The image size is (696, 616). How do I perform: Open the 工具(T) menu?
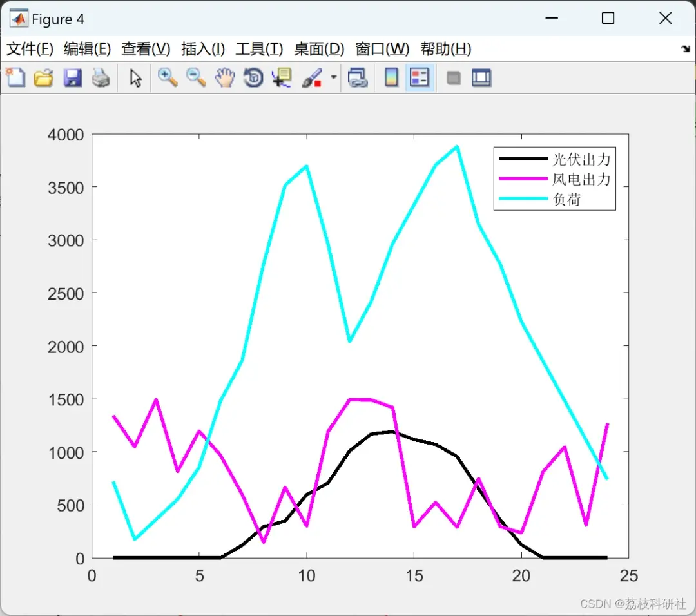pyautogui.click(x=259, y=49)
